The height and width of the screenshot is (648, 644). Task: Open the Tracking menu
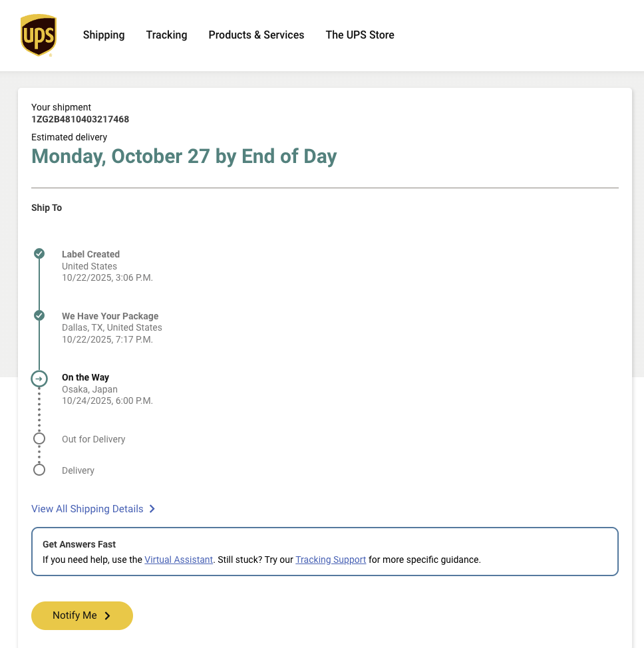166,35
